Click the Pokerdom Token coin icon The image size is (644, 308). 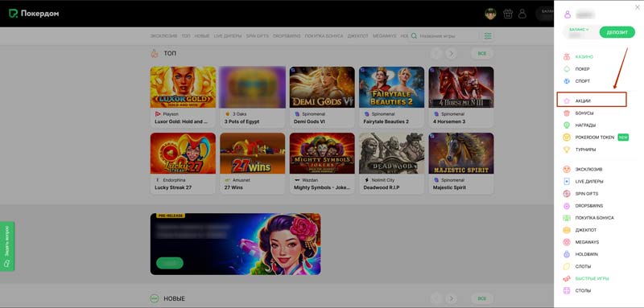pyautogui.click(x=567, y=138)
